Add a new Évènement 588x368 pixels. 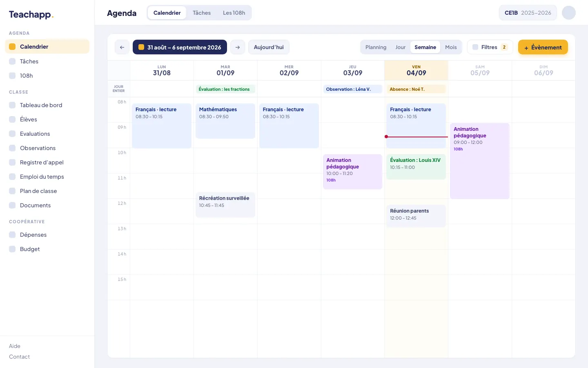tap(543, 47)
